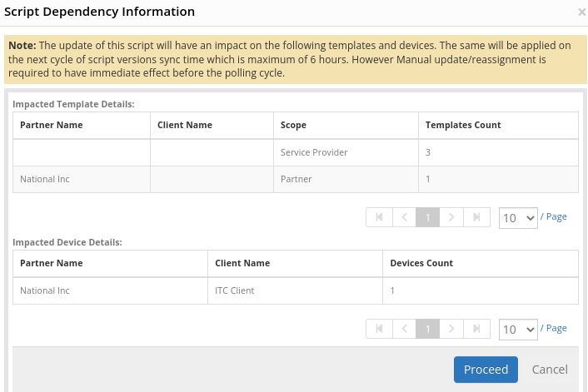Go to first page of device details pager
Image resolution: width=588 pixels, height=392 pixels.
pyautogui.click(x=379, y=329)
